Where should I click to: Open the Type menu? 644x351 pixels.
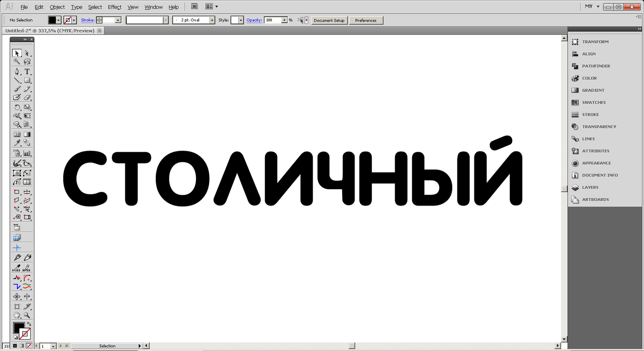tap(76, 7)
